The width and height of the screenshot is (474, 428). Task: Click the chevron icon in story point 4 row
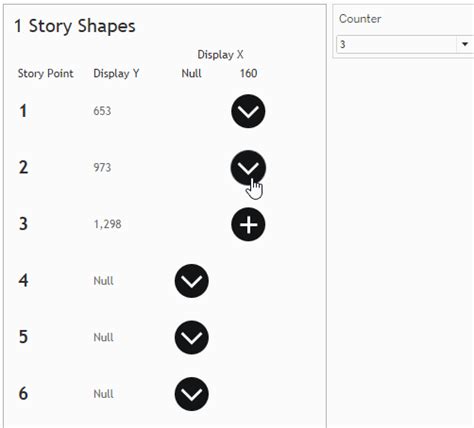192,281
